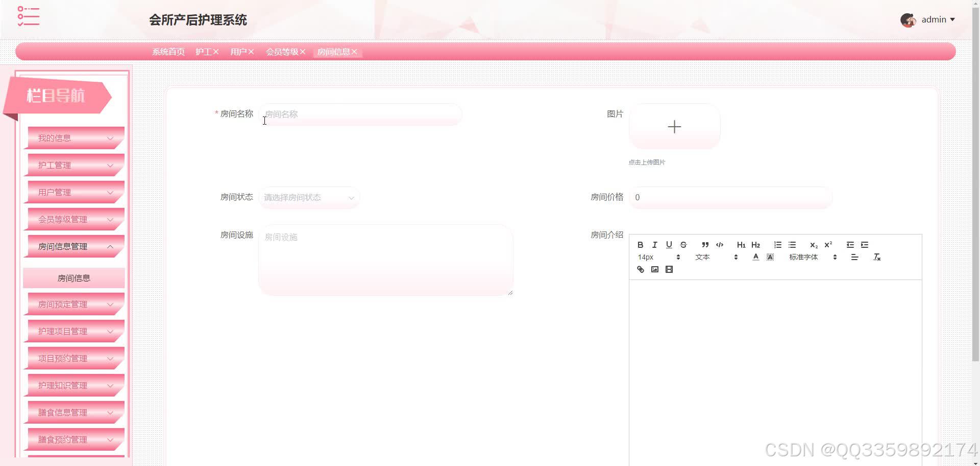Toggle bold formatting in room intro editor

(640, 245)
